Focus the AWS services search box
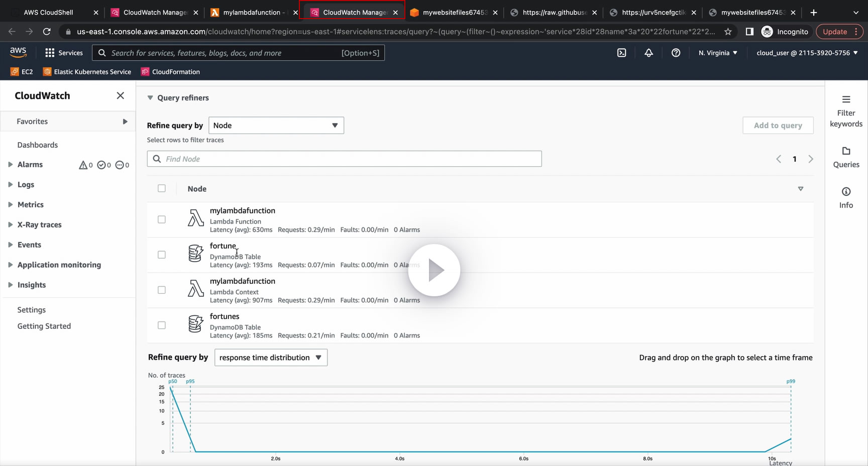Image resolution: width=868 pixels, height=466 pixels. pyautogui.click(x=238, y=53)
